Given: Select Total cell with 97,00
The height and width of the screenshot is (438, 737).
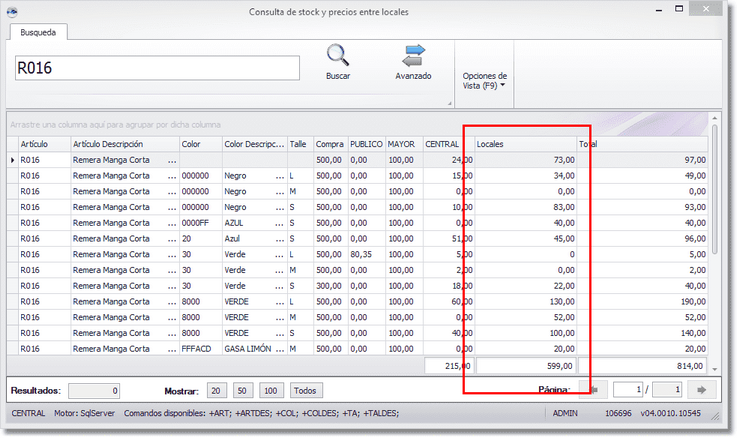Looking at the screenshot, I should pos(642,160).
